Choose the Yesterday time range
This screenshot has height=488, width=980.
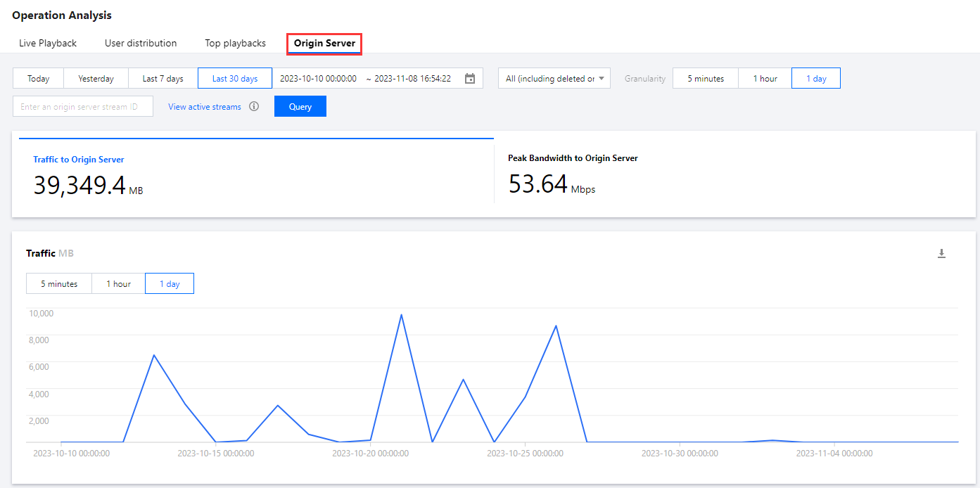tap(96, 78)
